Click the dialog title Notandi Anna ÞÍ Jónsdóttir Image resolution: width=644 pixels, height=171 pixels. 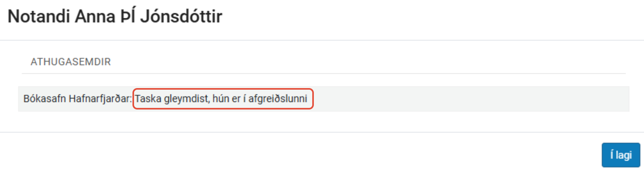[115, 17]
